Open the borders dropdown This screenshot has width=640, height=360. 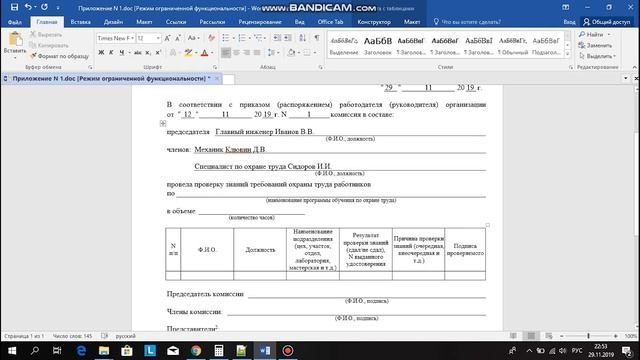[315, 53]
